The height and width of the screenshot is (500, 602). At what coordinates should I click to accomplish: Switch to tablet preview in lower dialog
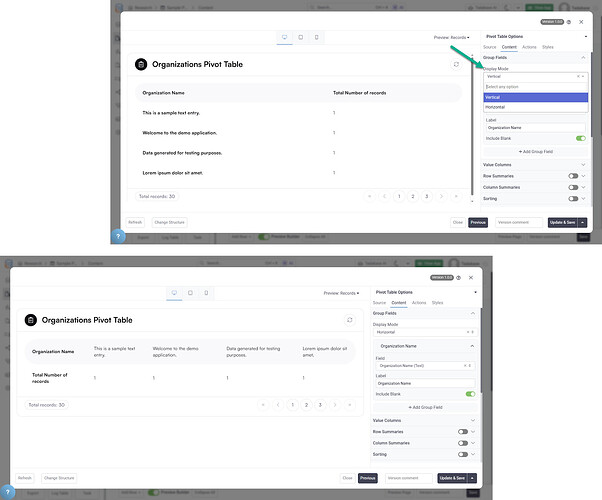pyautogui.click(x=190, y=293)
